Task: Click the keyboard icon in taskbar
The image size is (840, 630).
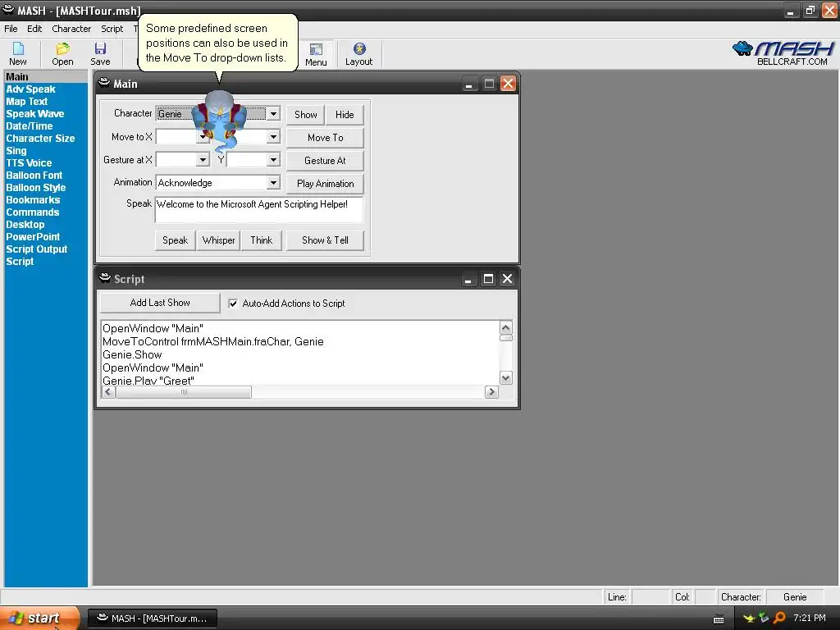Action: click(x=719, y=619)
